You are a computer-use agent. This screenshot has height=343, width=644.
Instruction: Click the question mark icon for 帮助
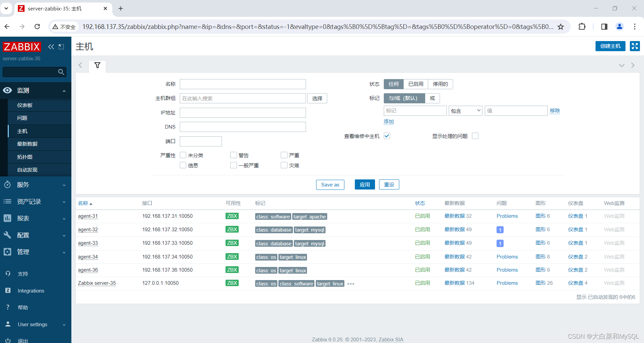[x=8, y=307]
